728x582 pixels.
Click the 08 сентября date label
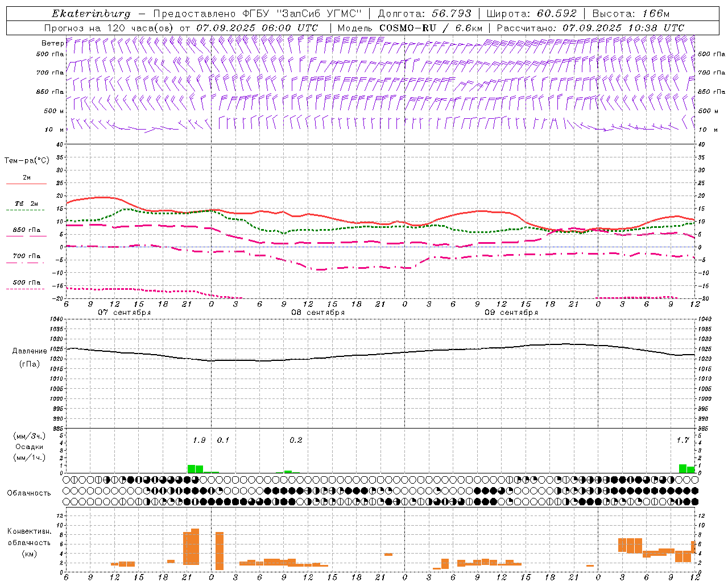318,313
